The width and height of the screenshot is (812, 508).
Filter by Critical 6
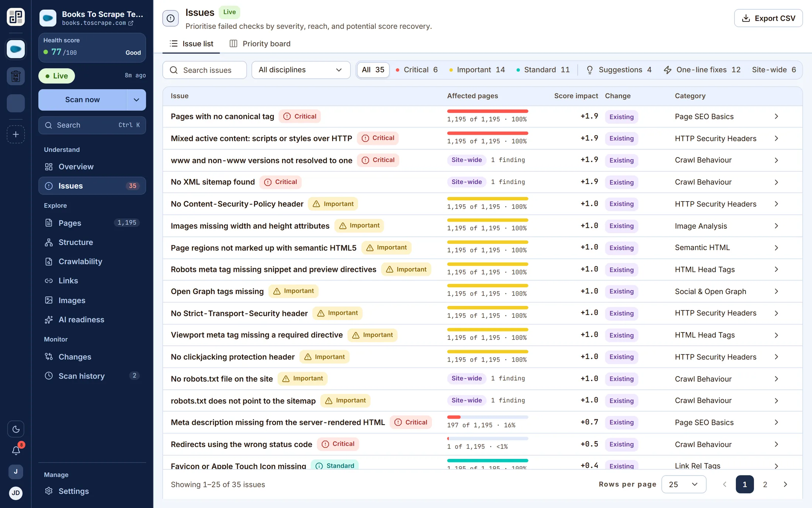tap(417, 70)
